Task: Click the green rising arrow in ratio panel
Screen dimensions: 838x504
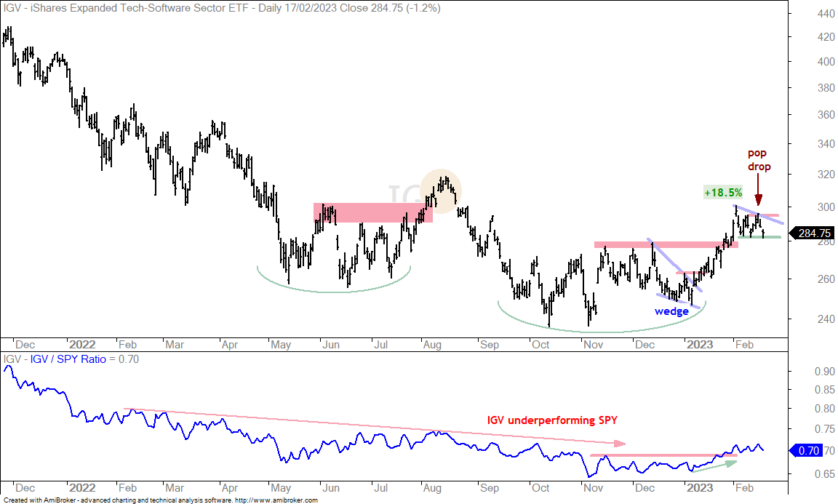Action: pos(714,466)
